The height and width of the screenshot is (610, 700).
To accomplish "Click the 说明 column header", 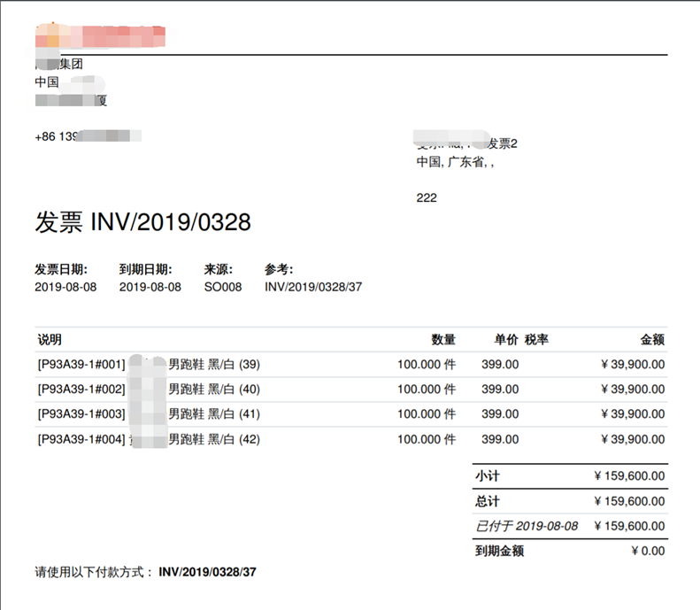I will click(50, 339).
